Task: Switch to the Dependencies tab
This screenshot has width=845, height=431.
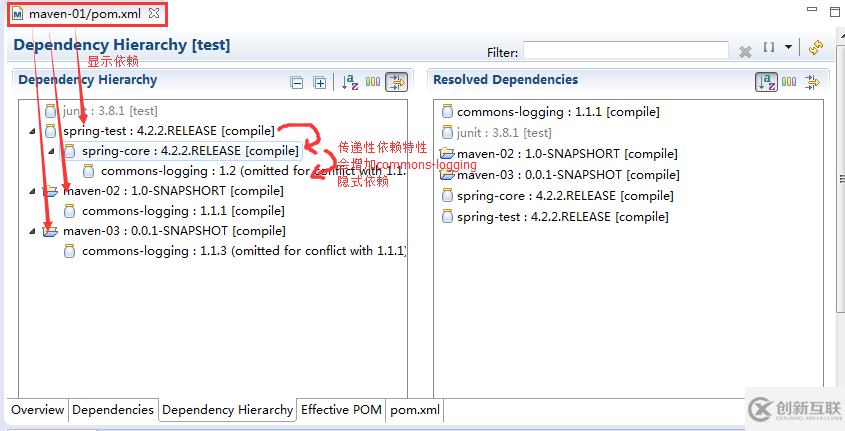Action: tap(113, 410)
